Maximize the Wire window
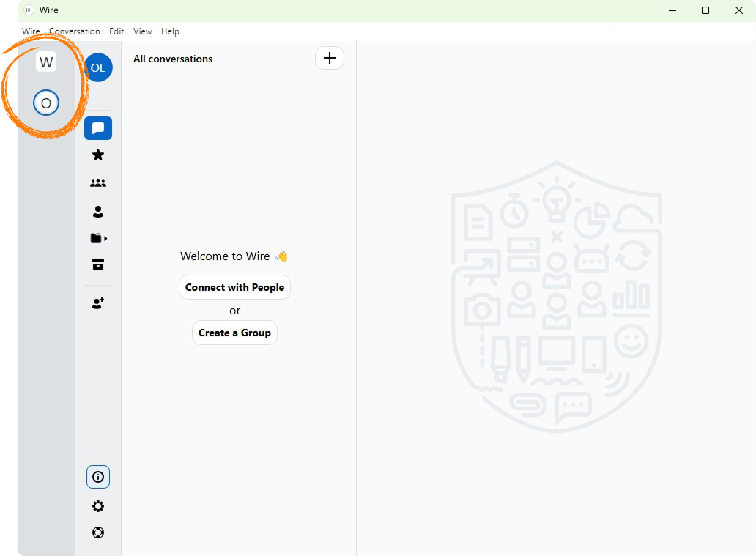 coord(705,10)
